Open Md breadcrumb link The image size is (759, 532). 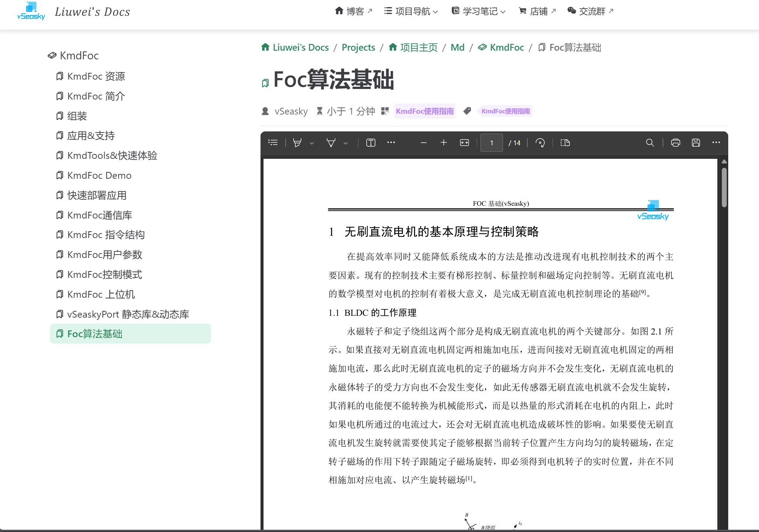pos(457,47)
